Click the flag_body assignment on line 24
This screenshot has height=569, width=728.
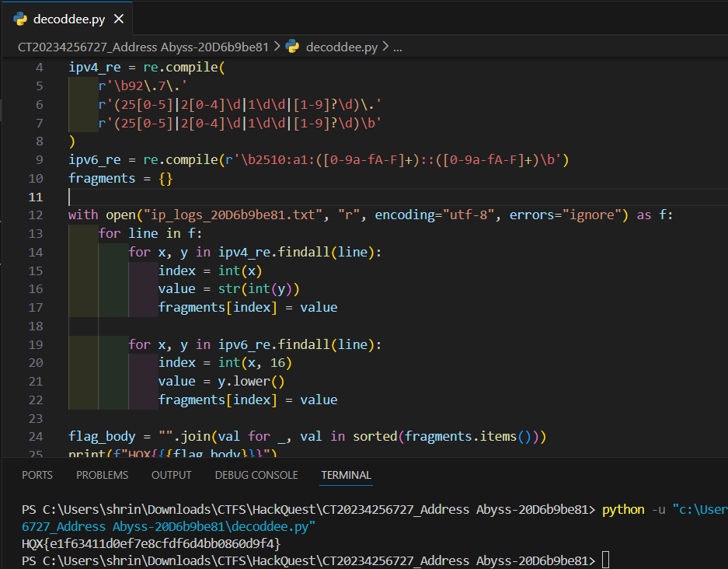click(x=101, y=437)
